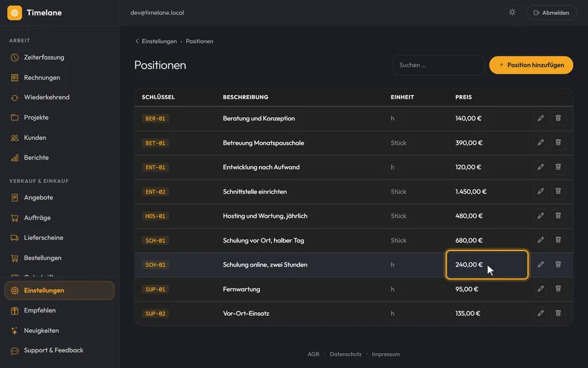Click the SUP-02 key badge
This screenshot has height=368, width=588.
(x=155, y=313)
